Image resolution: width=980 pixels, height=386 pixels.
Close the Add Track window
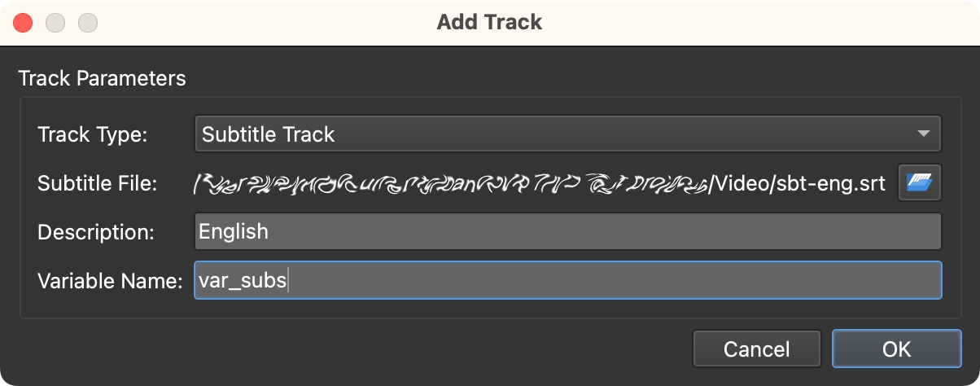click(x=23, y=23)
